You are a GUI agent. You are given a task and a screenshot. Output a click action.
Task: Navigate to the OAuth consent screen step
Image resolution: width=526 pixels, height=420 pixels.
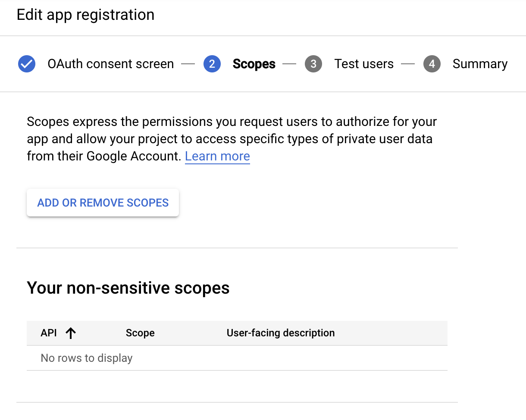click(110, 63)
